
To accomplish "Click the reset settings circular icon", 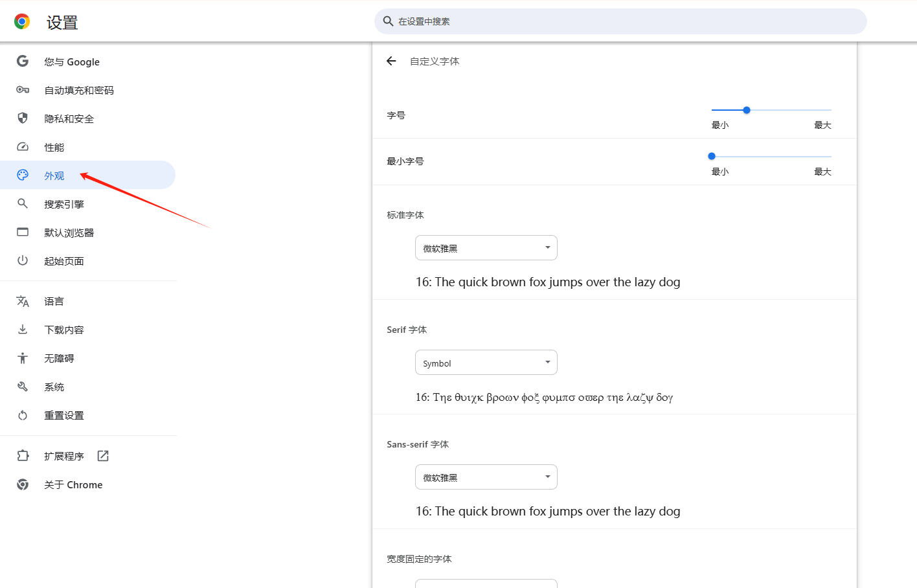I will tap(23, 415).
